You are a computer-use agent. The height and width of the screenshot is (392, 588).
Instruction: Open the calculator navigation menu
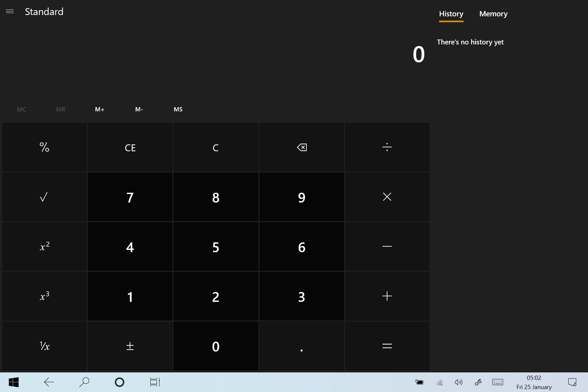click(x=10, y=11)
